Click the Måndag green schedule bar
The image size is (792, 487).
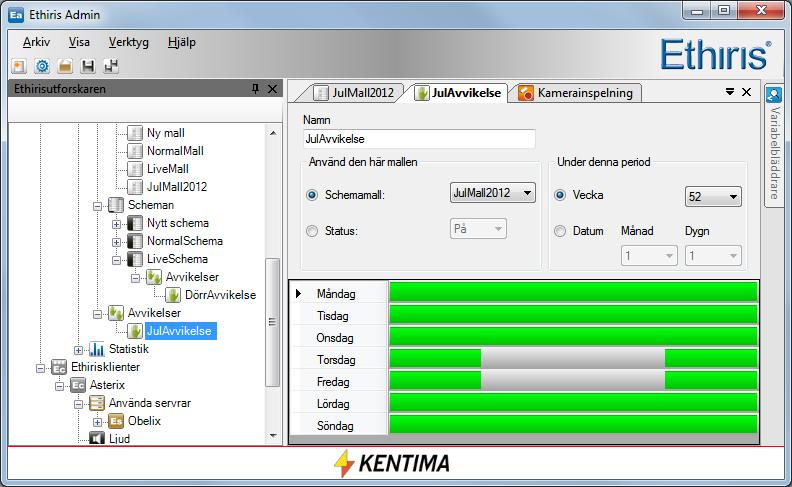pyautogui.click(x=573, y=292)
